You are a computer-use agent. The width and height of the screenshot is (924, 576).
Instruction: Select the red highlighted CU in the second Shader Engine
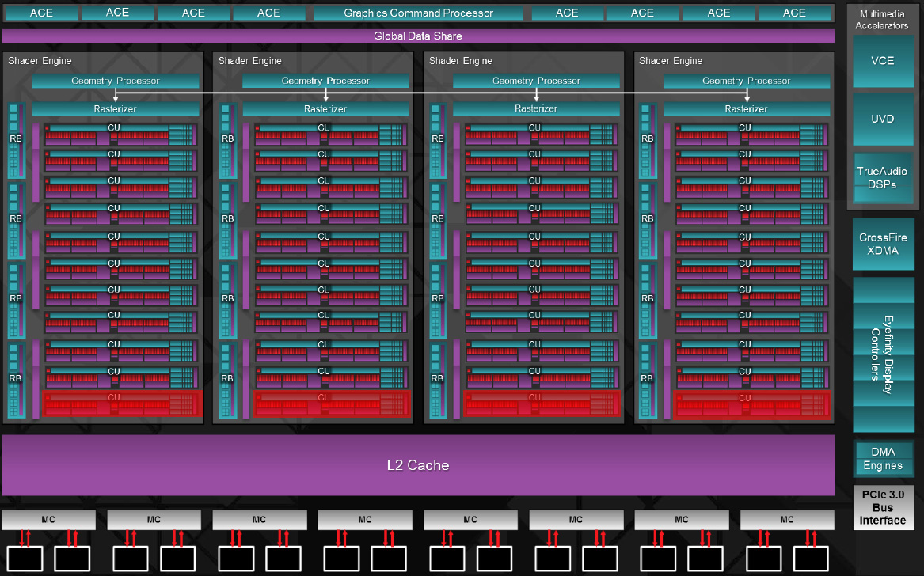(x=332, y=404)
